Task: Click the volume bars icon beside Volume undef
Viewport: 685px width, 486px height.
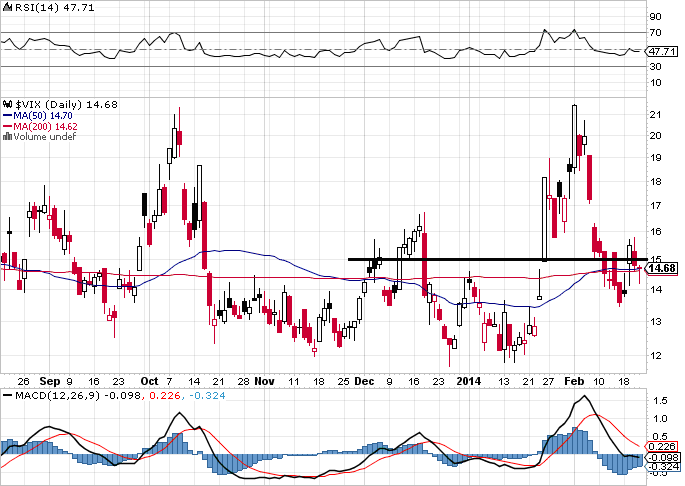Action: (x=7, y=136)
